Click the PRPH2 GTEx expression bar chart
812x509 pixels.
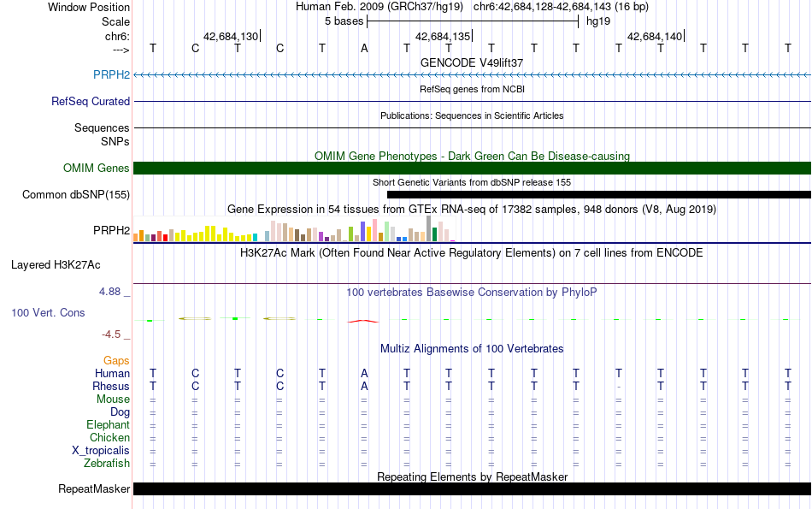(x=294, y=229)
